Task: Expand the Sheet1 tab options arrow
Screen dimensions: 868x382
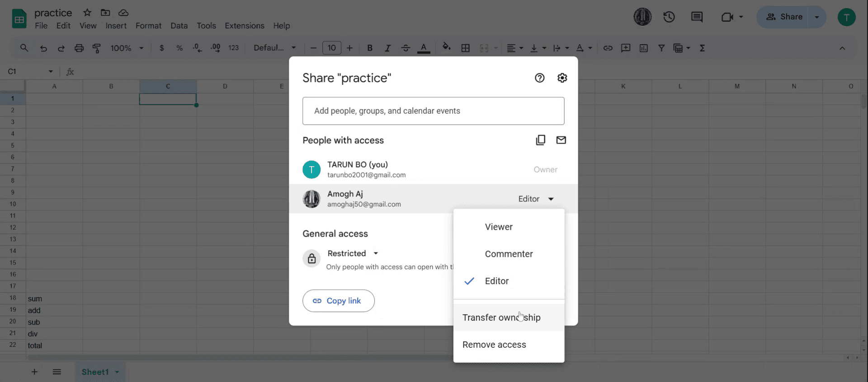Action: click(x=117, y=372)
